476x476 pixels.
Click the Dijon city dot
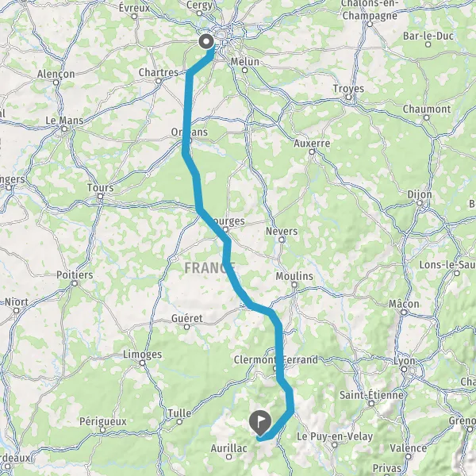(x=420, y=203)
